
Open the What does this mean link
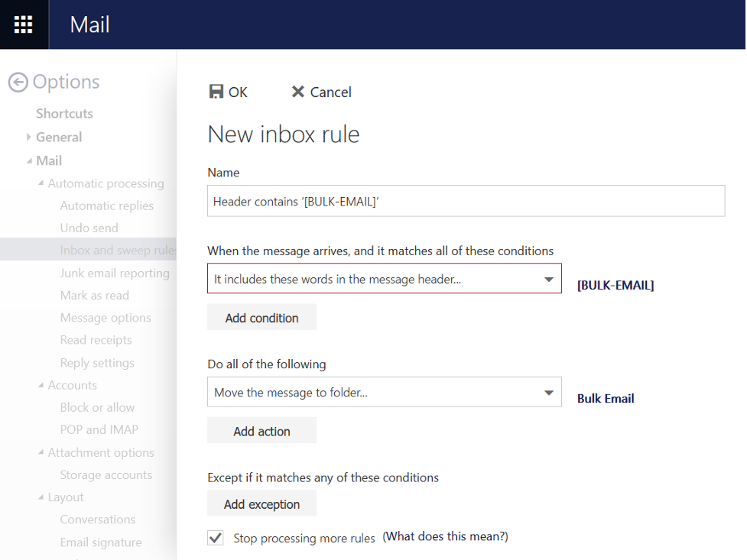point(445,536)
